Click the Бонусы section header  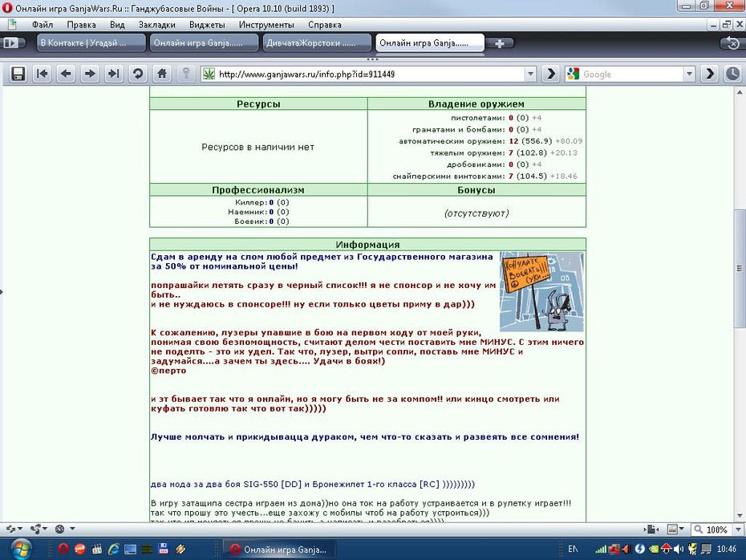coord(476,190)
